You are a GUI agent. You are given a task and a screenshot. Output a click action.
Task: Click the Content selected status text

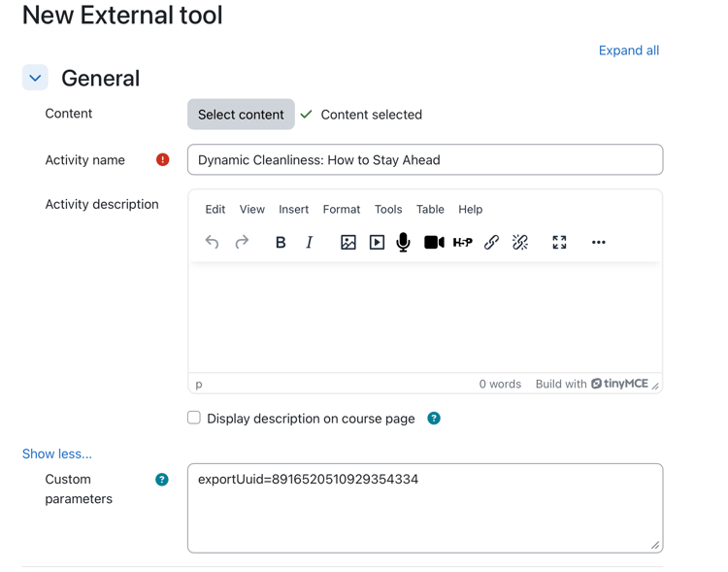[371, 115]
